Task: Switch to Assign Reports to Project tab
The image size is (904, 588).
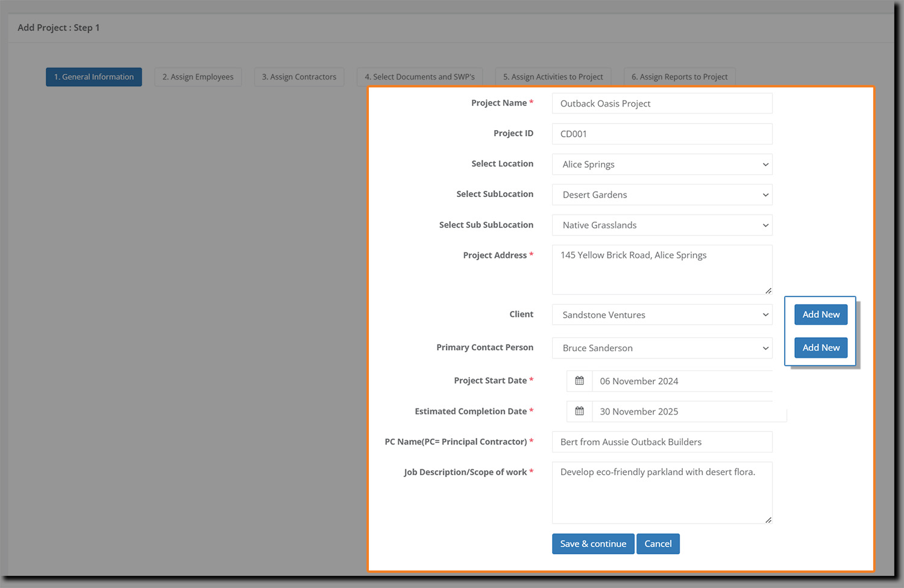Action: click(679, 77)
